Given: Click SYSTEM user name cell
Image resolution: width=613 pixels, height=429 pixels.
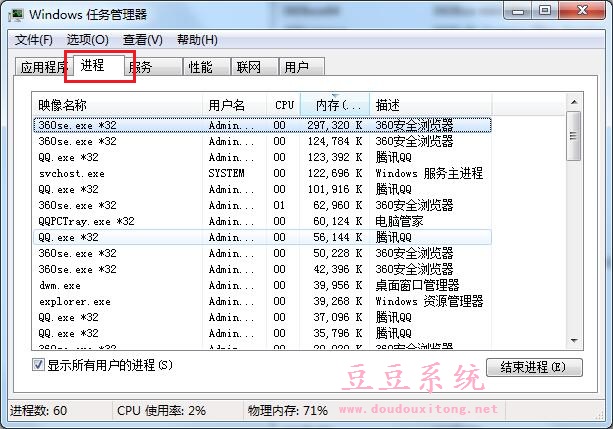Looking at the screenshot, I should (x=226, y=173).
